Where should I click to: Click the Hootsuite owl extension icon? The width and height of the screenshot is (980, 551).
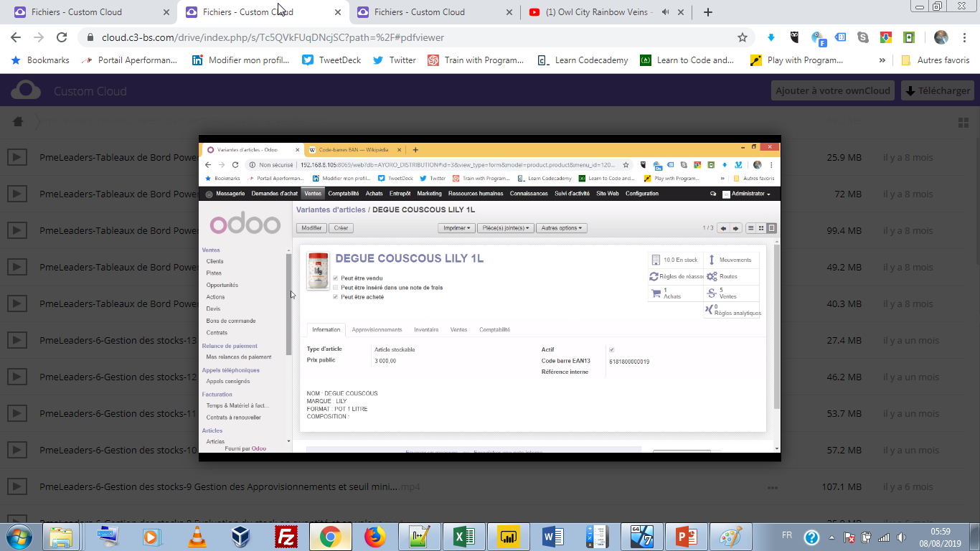(x=794, y=37)
